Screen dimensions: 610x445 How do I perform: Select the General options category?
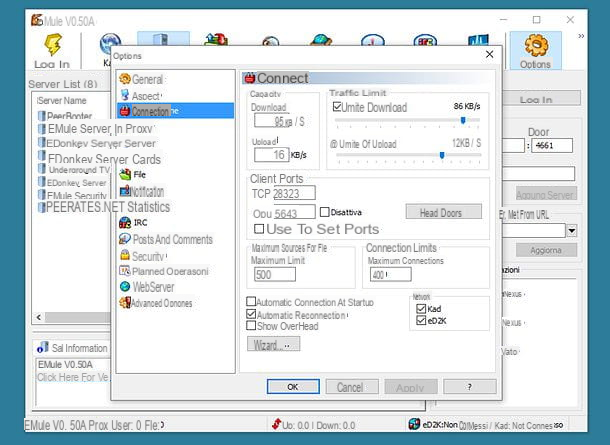click(x=147, y=79)
